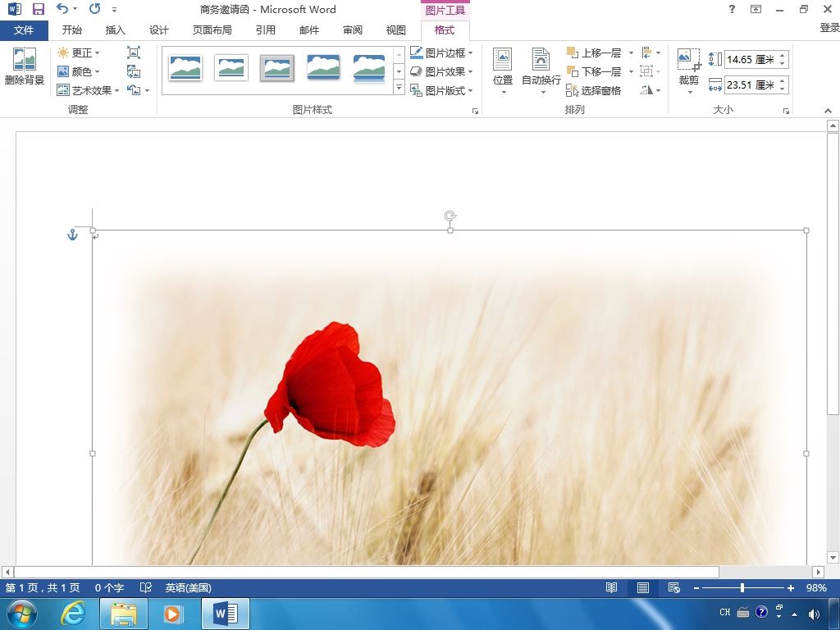Open the Align objects menu
Viewport: 840px width, 630px height.
[651, 52]
